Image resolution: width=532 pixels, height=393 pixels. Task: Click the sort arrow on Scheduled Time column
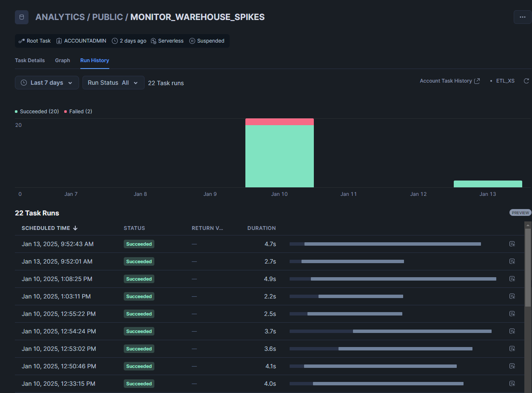[75, 228]
